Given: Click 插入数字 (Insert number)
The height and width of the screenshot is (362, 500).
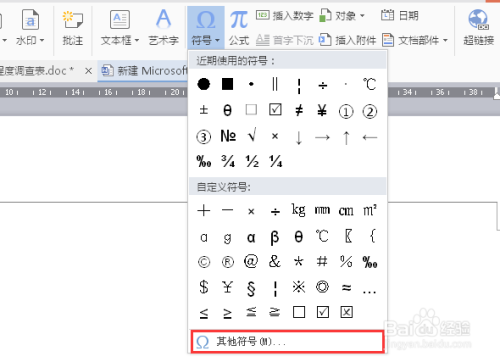Looking at the screenshot, I should pos(284,15).
